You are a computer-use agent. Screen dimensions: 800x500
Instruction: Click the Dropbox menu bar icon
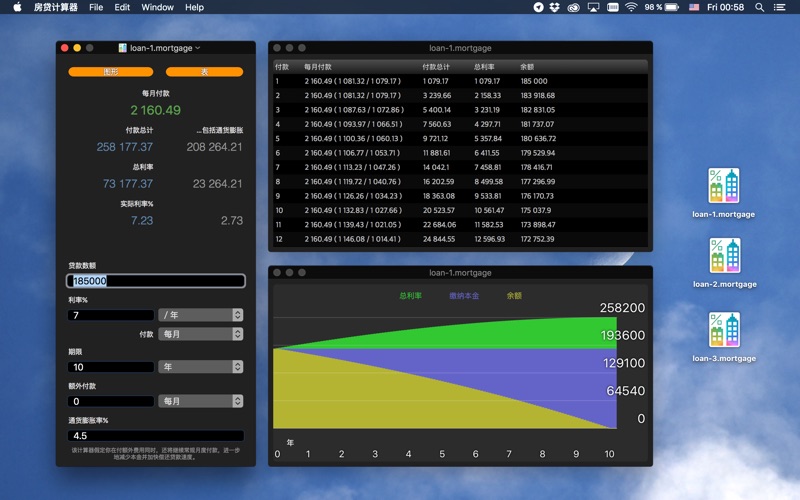pyautogui.click(x=555, y=7)
